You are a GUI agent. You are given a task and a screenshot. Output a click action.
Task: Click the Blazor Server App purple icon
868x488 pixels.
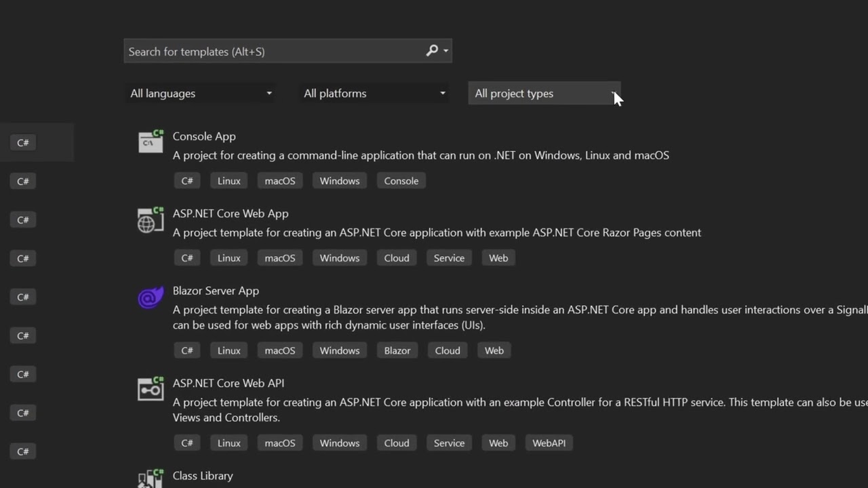pos(151,297)
